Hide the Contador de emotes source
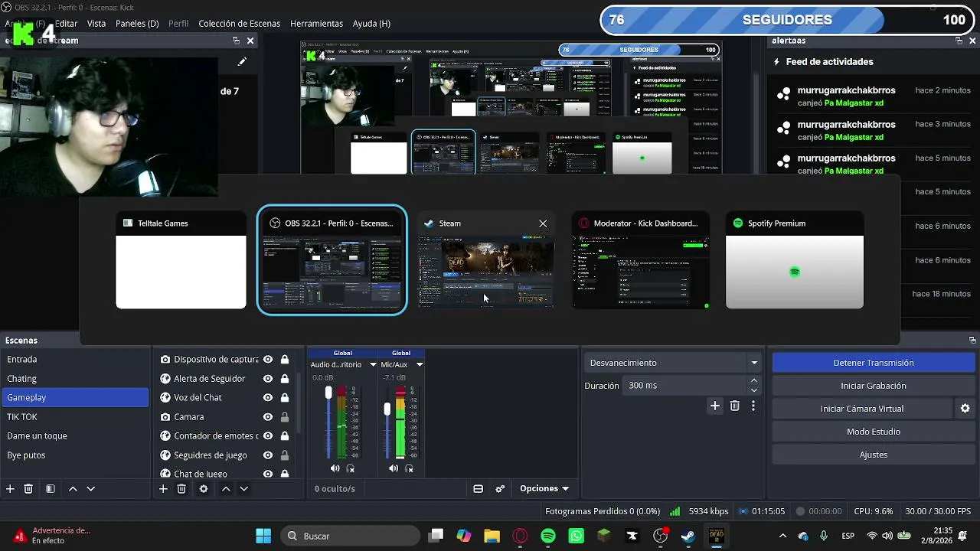980x551 pixels. pyautogui.click(x=268, y=436)
